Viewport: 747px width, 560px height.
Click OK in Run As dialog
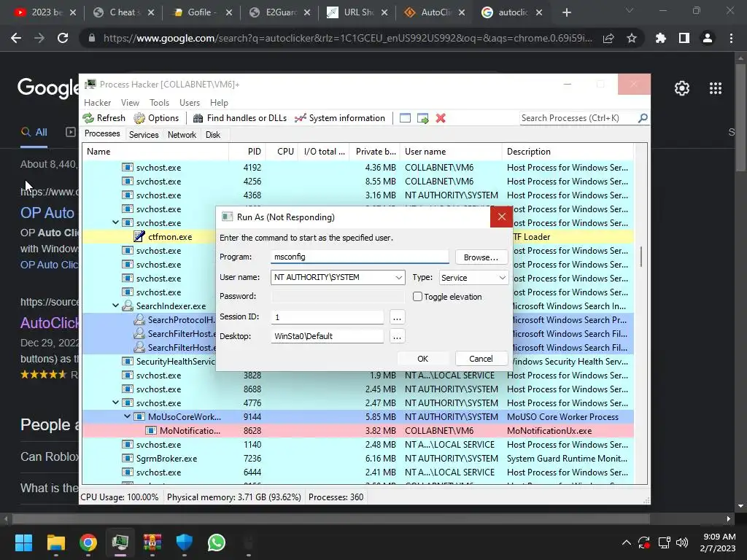point(422,359)
